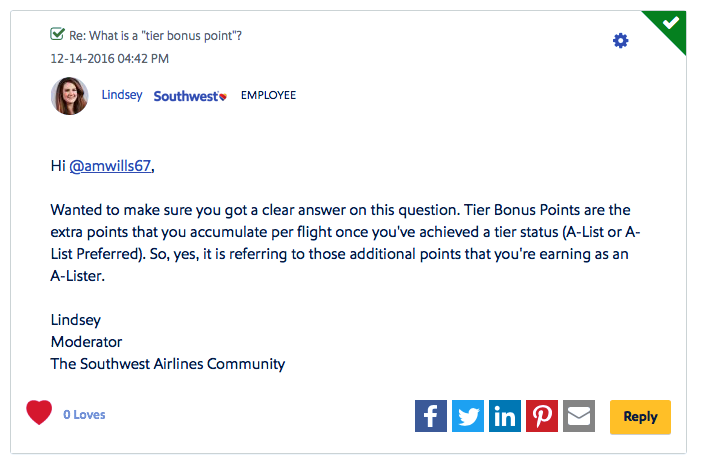Click the EMPLOYEE rank label
Screen dimensions: 701x469
click(268, 96)
